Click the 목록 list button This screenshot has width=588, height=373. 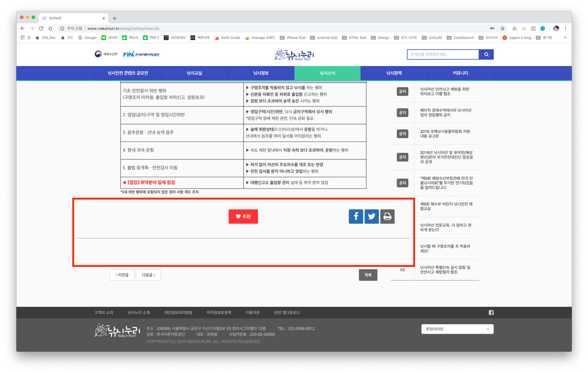click(368, 275)
